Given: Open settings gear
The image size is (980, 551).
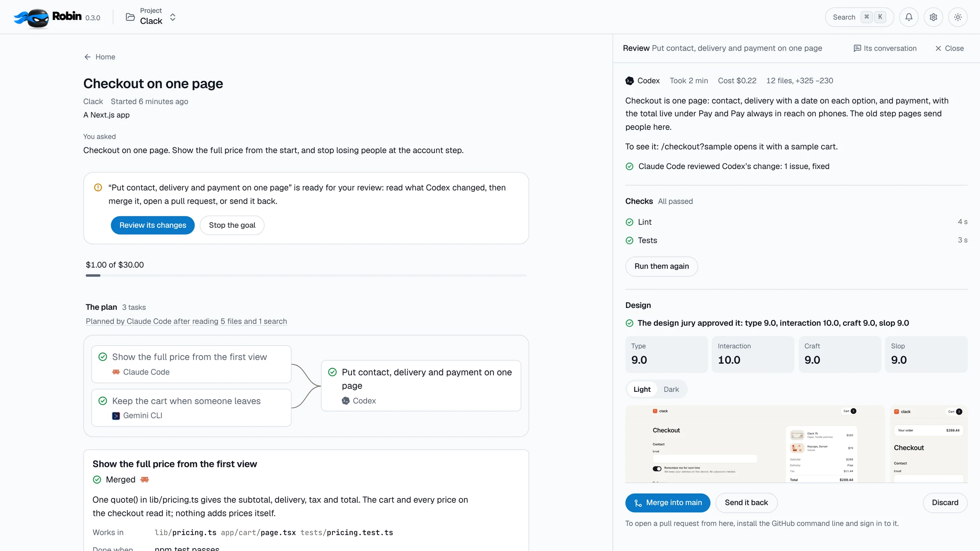Looking at the screenshot, I should 933,17.
